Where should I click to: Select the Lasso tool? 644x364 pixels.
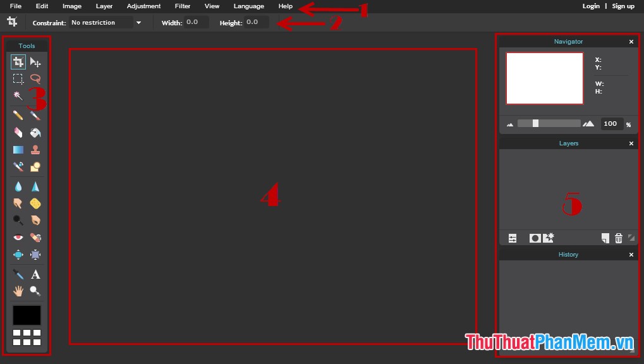tap(35, 78)
